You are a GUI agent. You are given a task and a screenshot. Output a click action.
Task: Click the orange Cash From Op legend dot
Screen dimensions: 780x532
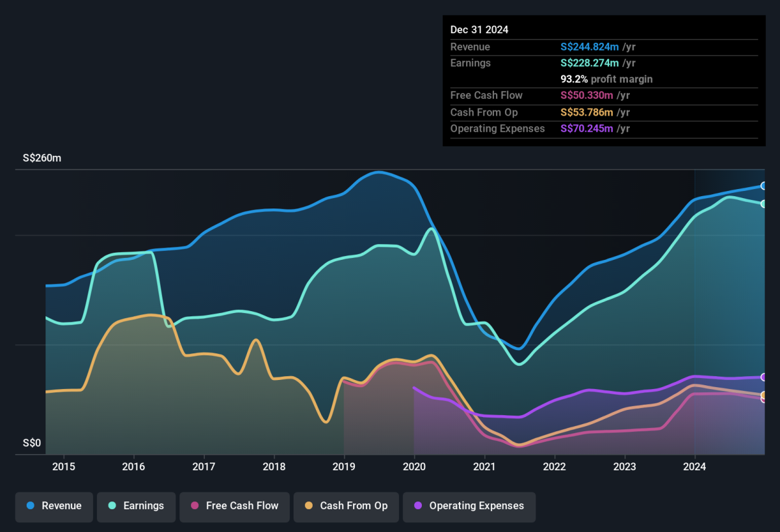[309, 506]
